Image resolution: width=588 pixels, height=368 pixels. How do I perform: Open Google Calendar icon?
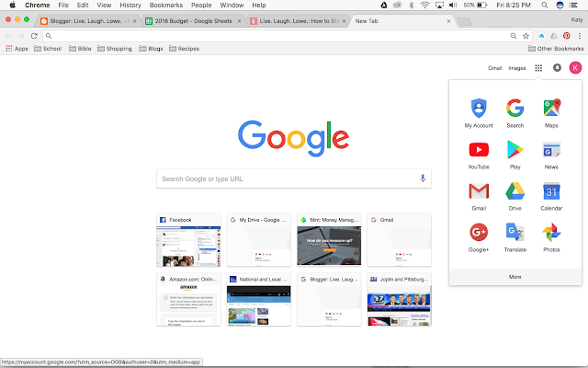(x=551, y=196)
